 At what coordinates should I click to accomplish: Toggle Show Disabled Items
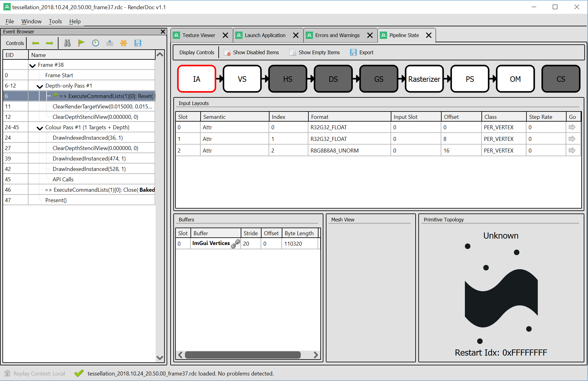(251, 52)
